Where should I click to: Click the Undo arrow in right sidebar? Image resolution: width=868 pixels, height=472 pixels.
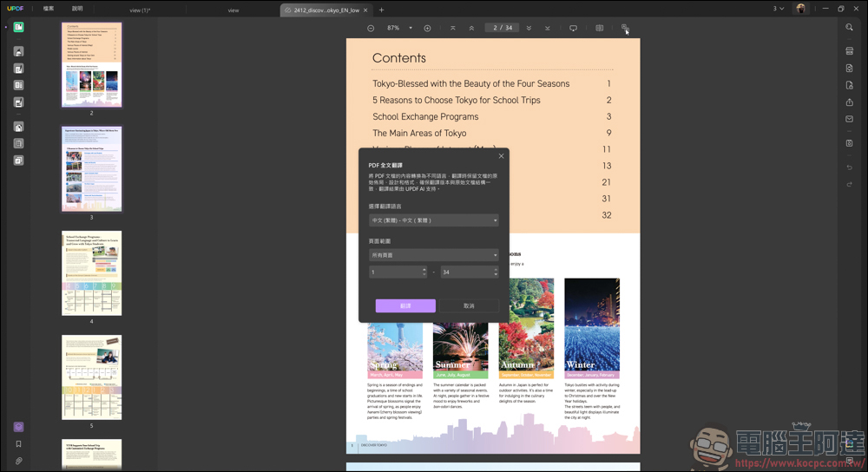(849, 167)
